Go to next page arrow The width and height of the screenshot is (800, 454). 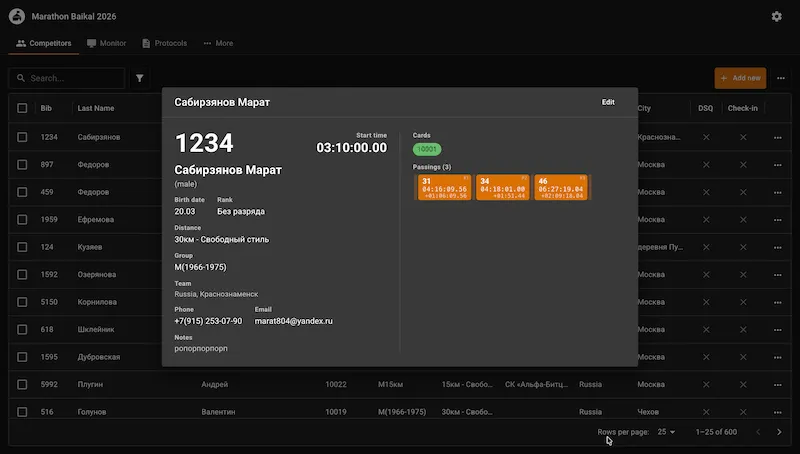tap(779, 432)
